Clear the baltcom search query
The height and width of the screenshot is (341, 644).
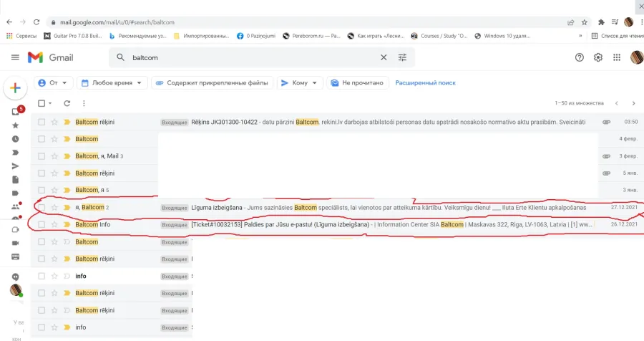click(384, 57)
